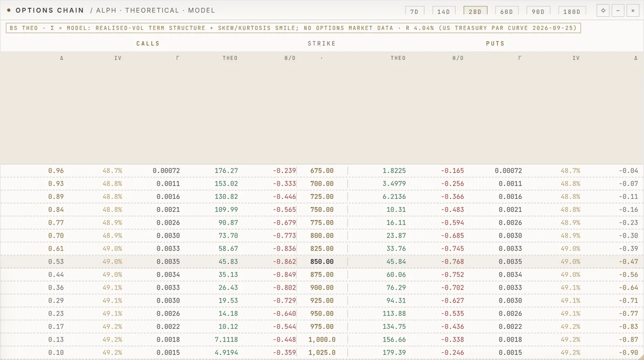Click the puts THEO column header
Screen dimensions: 644x360
[x=398, y=58]
